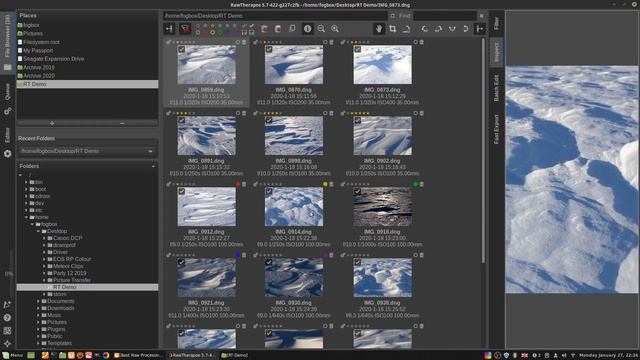Move IMG_0859.dng to trash via its bin icon
Viewport: 640px width, 360px height.
tap(244, 42)
